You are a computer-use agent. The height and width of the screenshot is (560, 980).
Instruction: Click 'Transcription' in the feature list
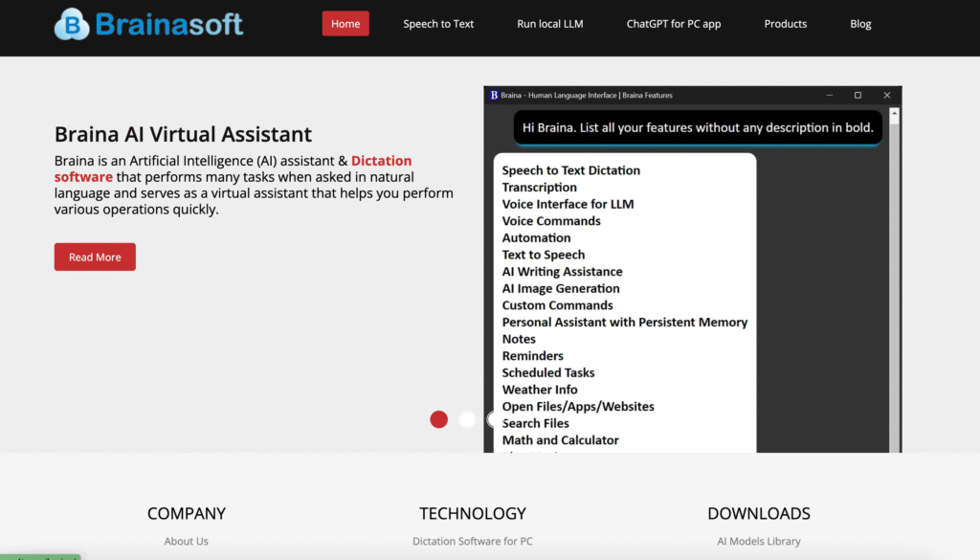[x=540, y=187]
